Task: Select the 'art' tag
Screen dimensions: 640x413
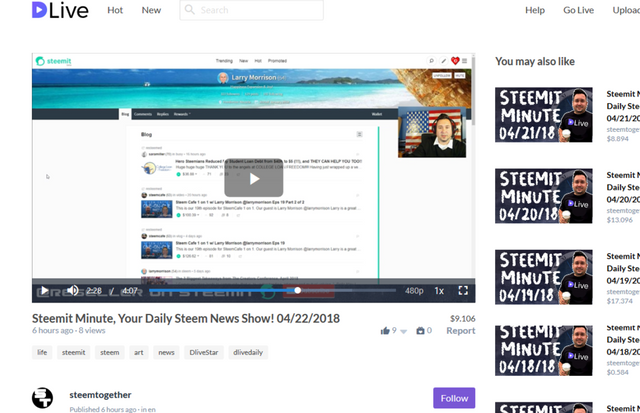Action: 139,352
